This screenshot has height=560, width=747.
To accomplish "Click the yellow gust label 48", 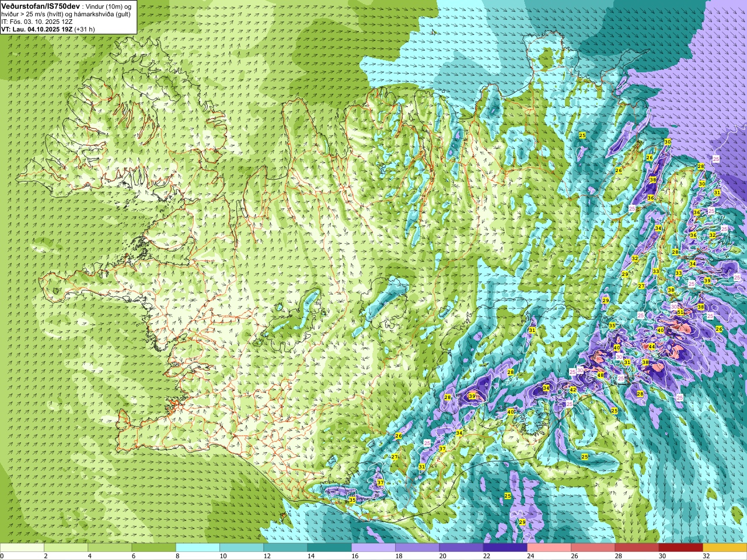I will tap(601, 375).
